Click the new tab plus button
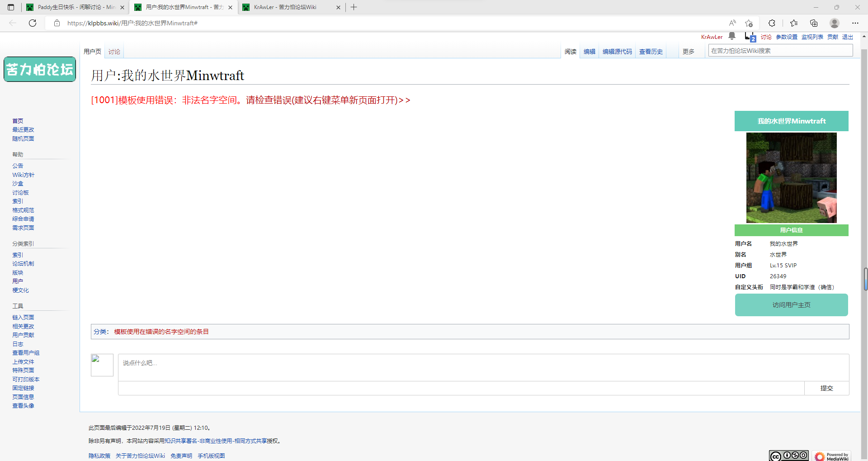 coord(354,7)
